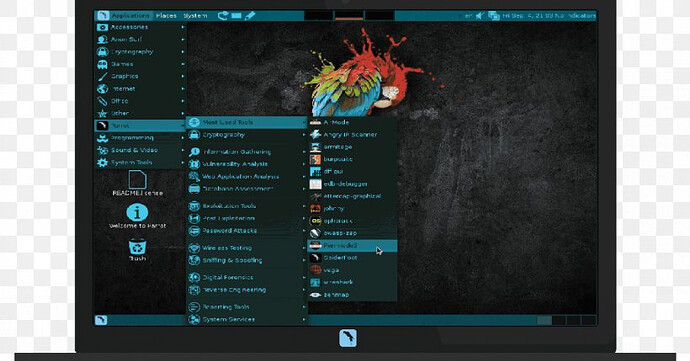Click the Accessories camera icon

[102, 27]
